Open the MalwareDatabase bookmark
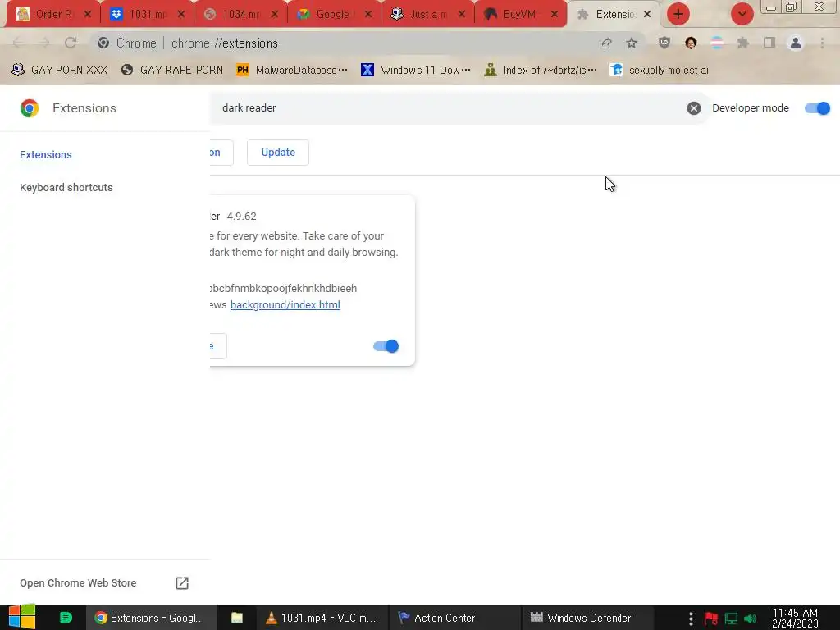This screenshot has width=840, height=630. (293, 71)
